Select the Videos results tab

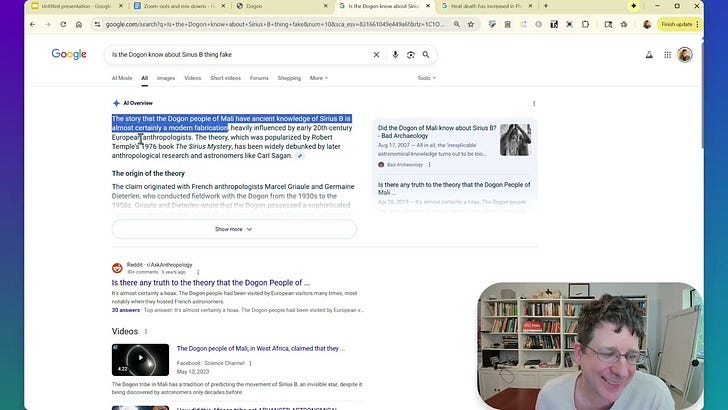tap(193, 78)
